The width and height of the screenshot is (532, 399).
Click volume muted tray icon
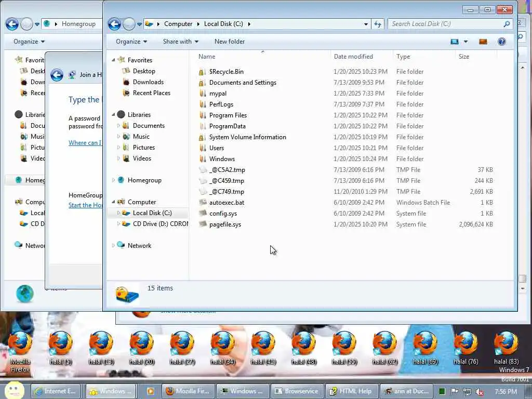[480, 392]
